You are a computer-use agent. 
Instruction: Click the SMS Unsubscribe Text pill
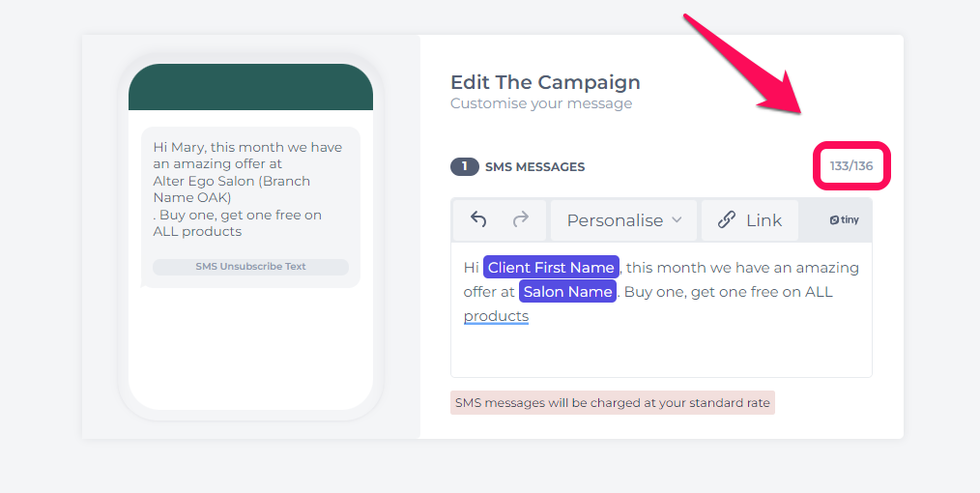point(250,267)
